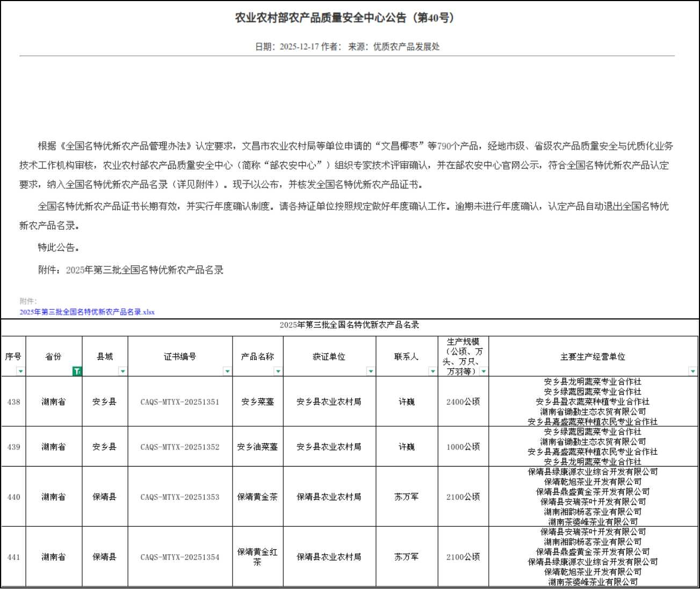
Task: Open the filter icon on 生产规模 column
Action: pyautogui.click(x=482, y=370)
